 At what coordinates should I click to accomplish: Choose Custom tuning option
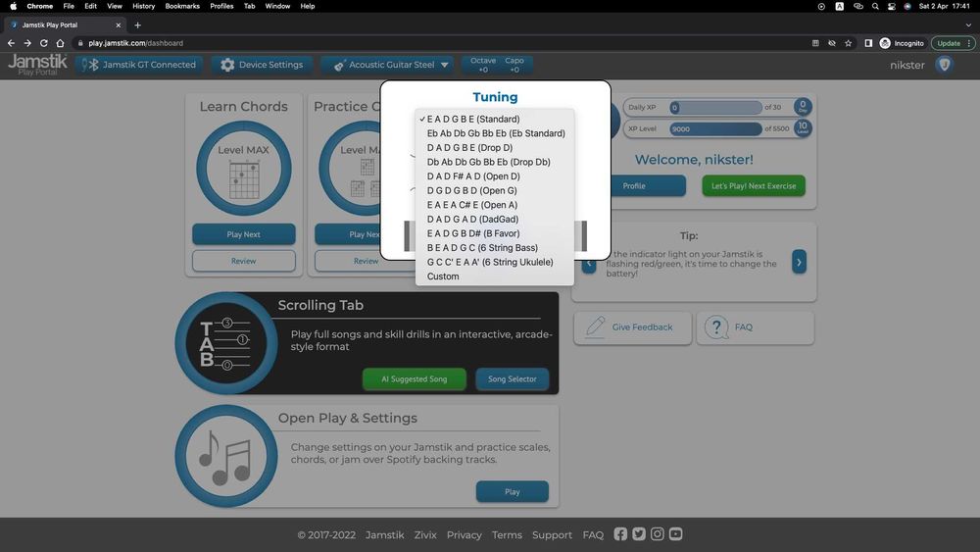coord(494,276)
